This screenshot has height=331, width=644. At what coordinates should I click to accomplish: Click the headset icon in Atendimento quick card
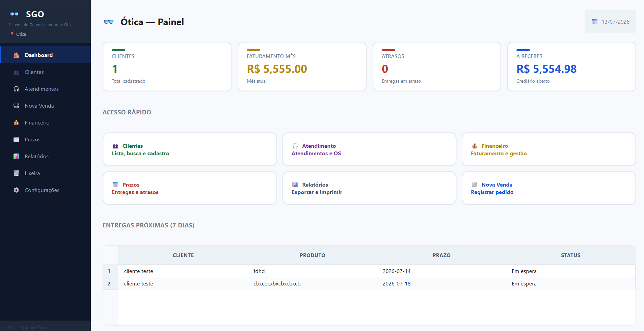pyautogui.click(x=295, y=146)
